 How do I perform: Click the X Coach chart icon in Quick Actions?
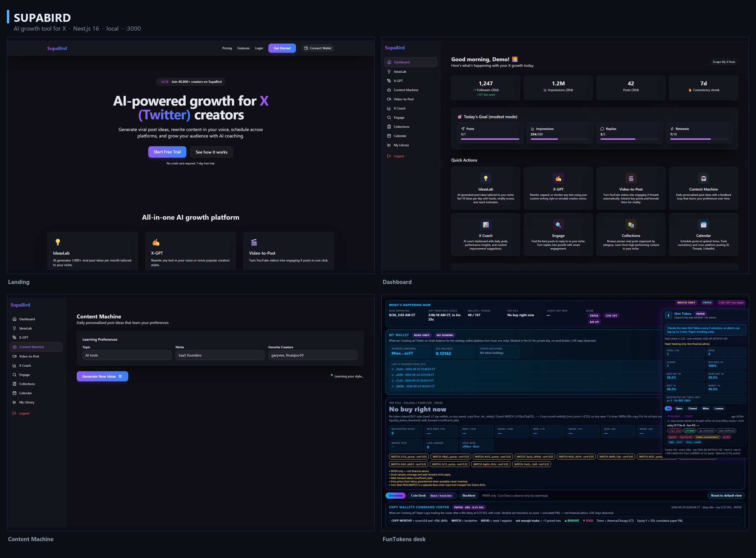pos(486,225)
